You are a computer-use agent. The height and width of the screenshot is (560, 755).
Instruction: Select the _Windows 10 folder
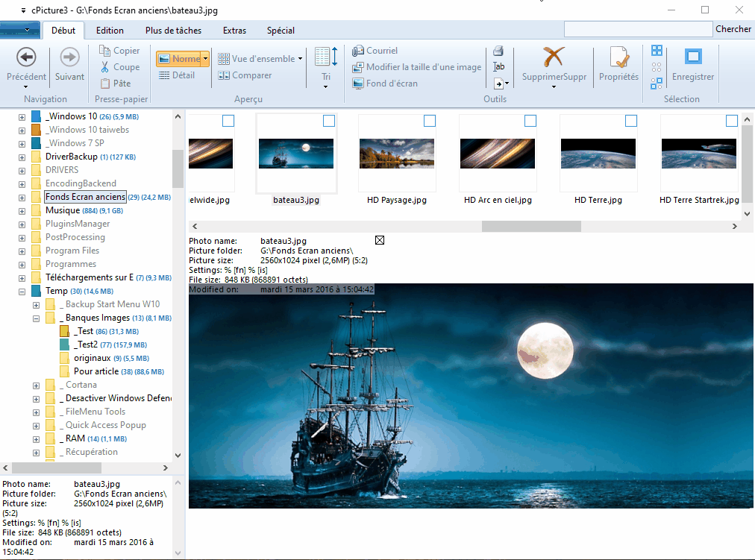point(72,116)
